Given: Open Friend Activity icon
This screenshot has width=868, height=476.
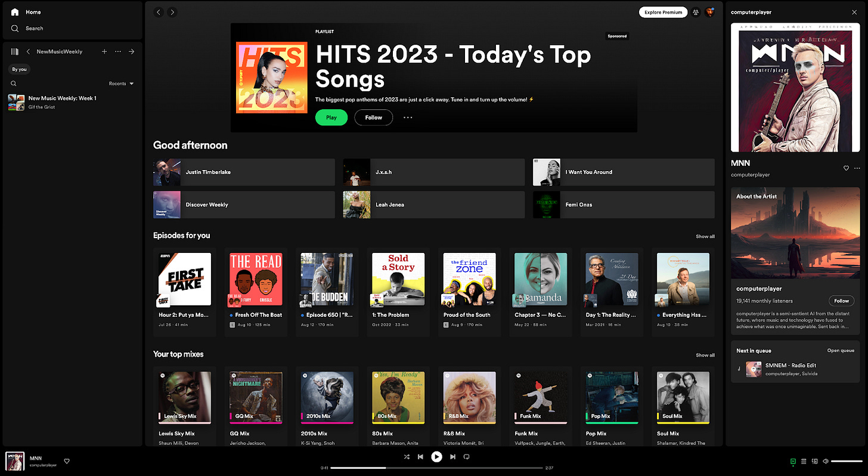Looking at the screenshot, I should pyautogui.click(x=696, y=12).
